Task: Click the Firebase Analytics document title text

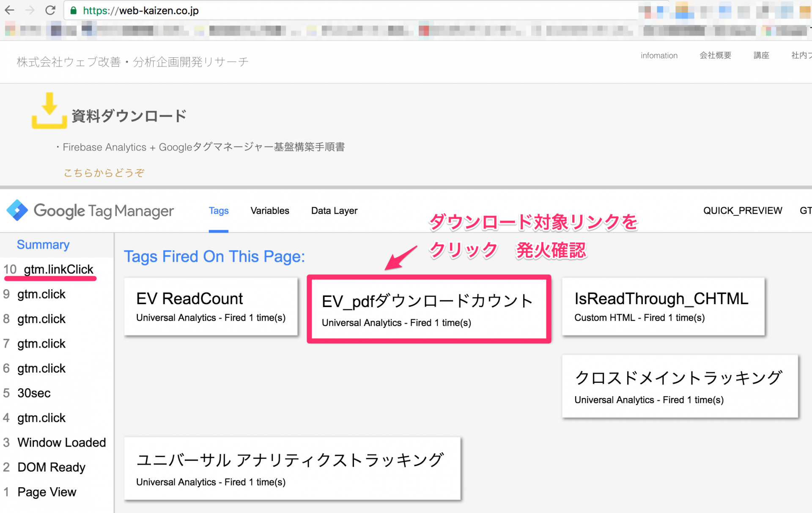Action: pos(204,147)
